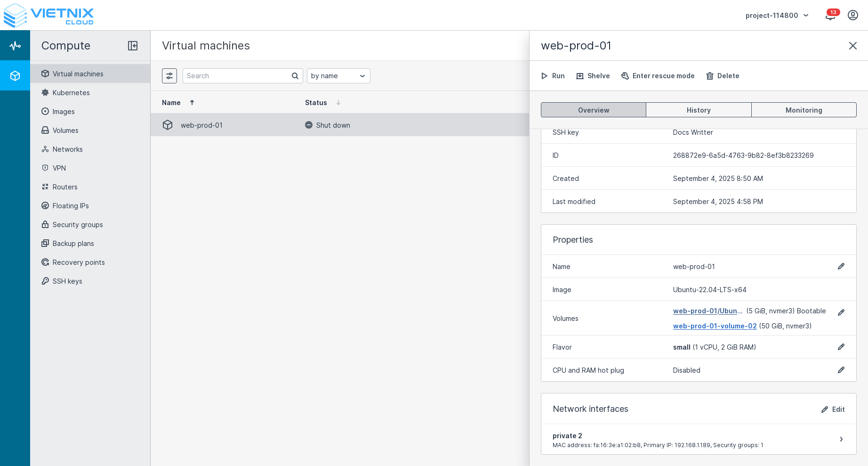868x466 pixels.
Task: Sort the Status column descending
Action: [x=338, y=102]
